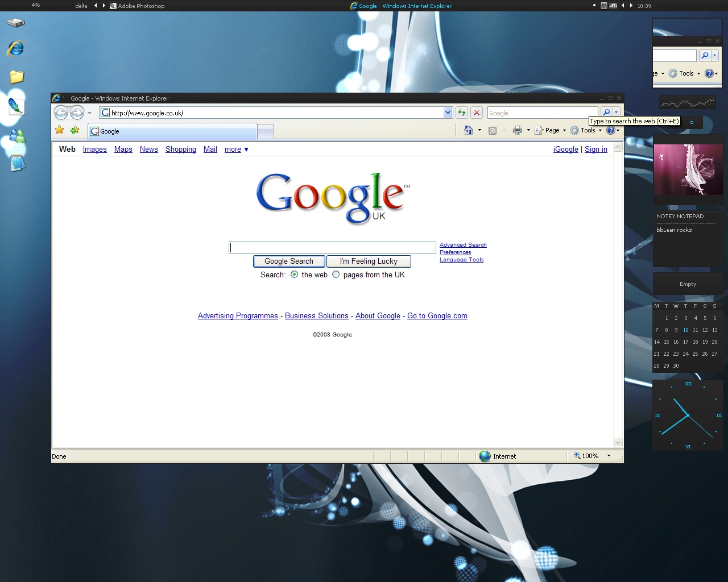Viewport: 728px width, 582px height.
Task: Click the address bar URL field
Action: click(x=271, y=113)
